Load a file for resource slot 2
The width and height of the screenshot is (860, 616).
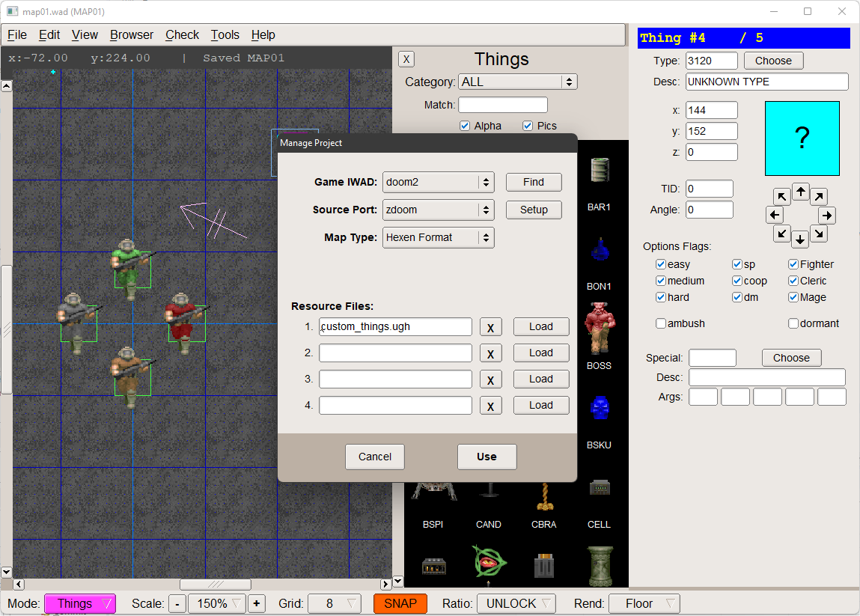pyautogui.click(x=541, y=353)
